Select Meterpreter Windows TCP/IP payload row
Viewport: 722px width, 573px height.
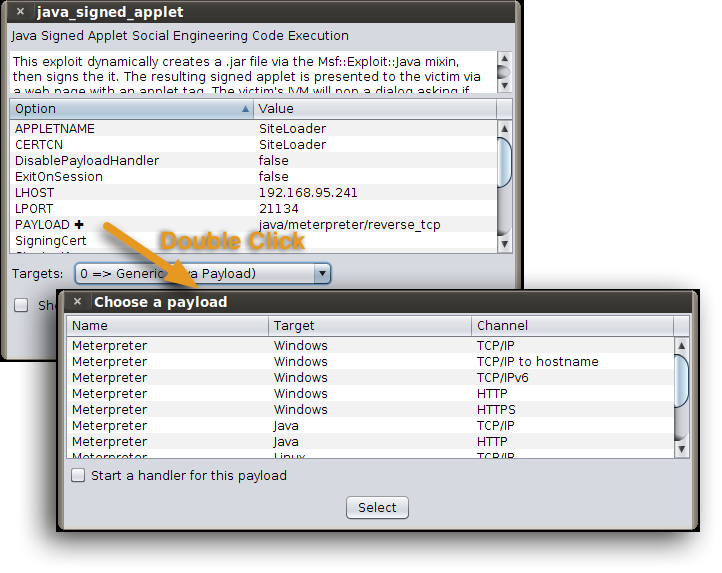pos(370,345)
